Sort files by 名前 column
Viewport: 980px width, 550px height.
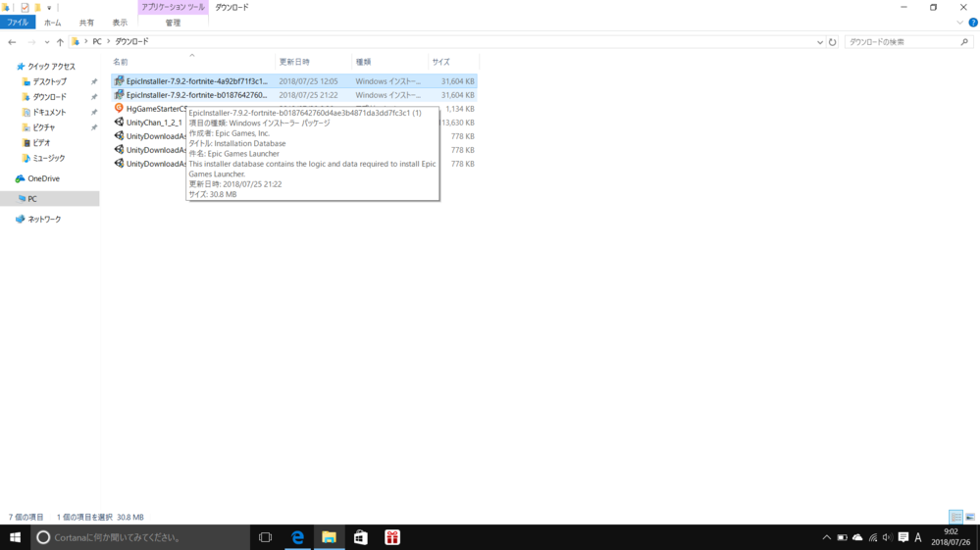click(x=192, y=62)
